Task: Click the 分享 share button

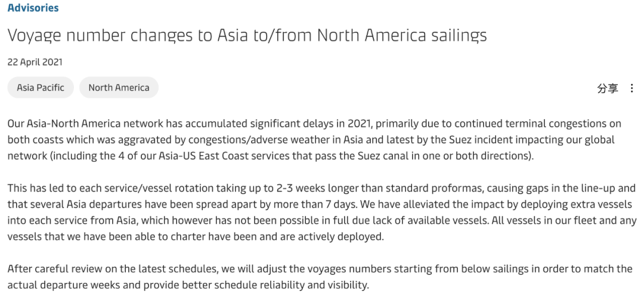Action: coord(608,88)
